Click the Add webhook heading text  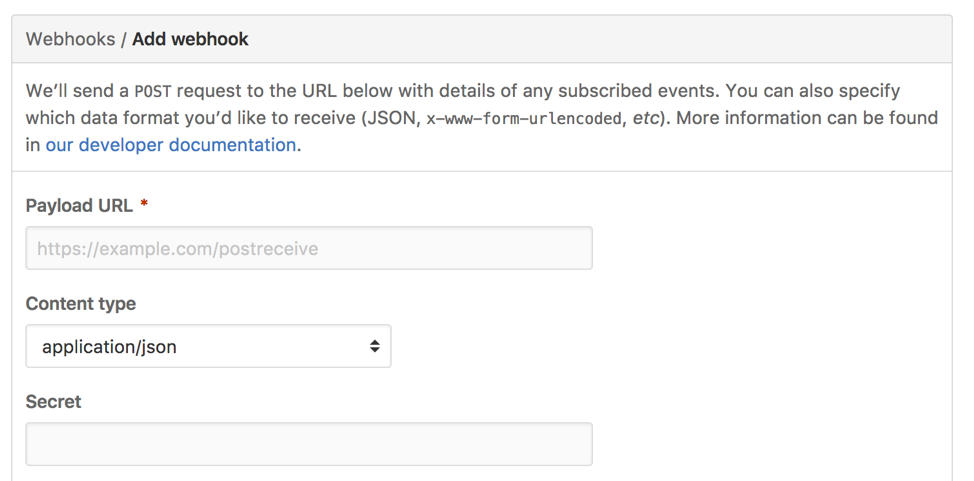[x=190, y=40]
